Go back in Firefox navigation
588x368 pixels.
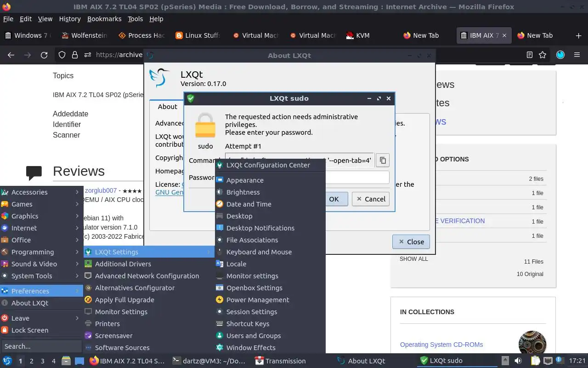click(11, 55)
